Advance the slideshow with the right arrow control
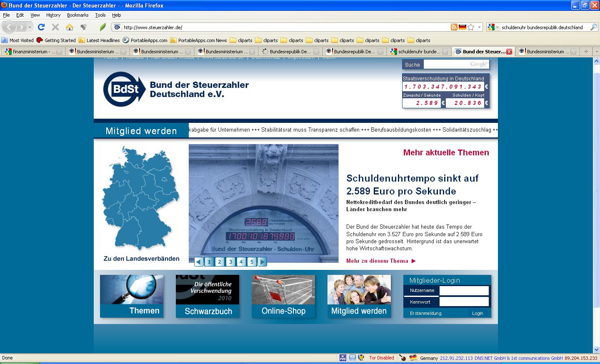Screen dimensions: 600x364 262,262
